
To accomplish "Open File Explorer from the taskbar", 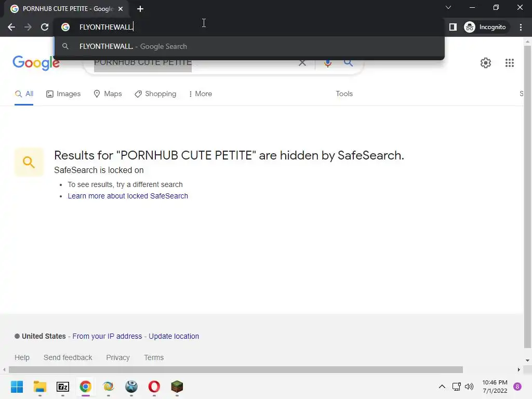I will (x=40, y=387).
